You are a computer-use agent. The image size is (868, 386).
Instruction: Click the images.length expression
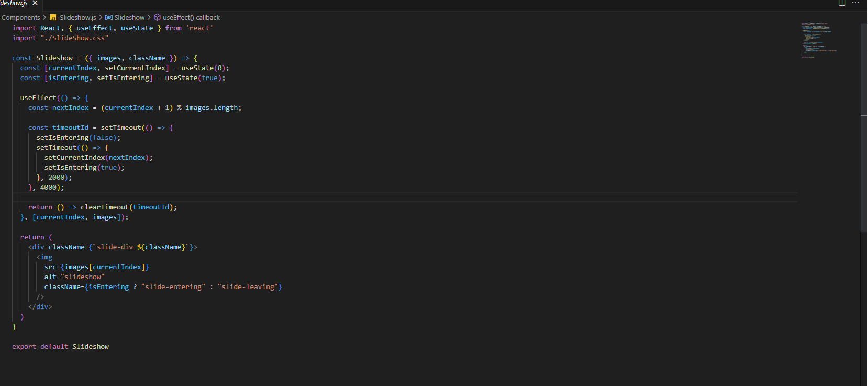click(212, 108)
